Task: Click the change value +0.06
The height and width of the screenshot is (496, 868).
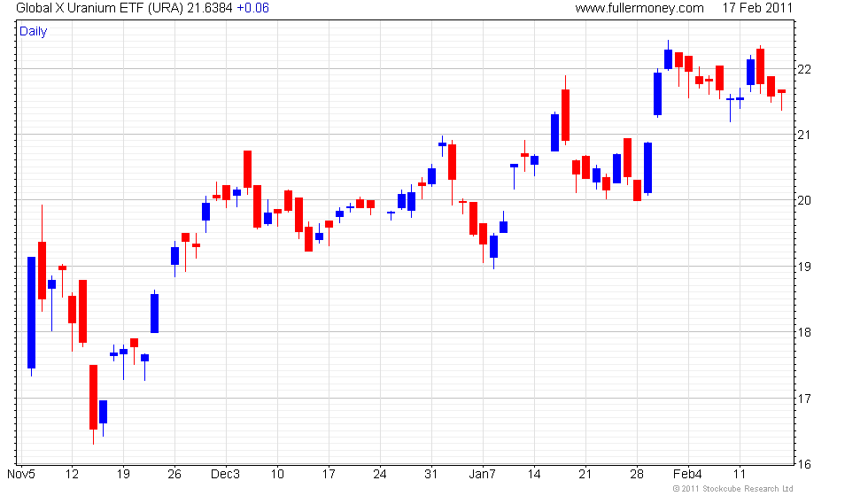Action: pos(252,8)
